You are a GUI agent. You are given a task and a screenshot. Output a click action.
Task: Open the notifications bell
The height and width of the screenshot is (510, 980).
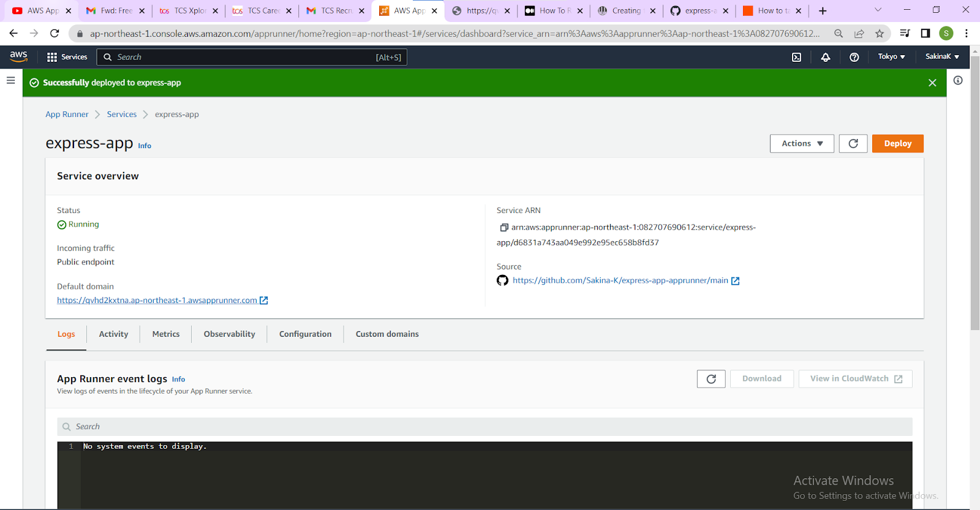(826, 57)
